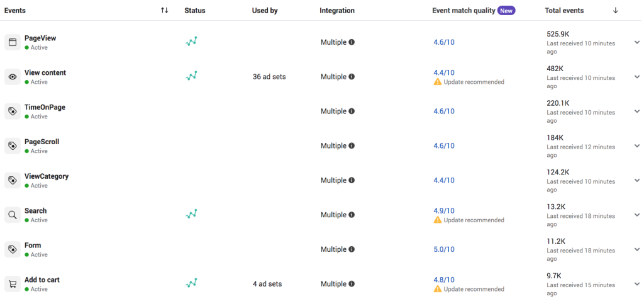
Task: Click the info icon beside Form's Multiple integration
Action: tap(352, 249)
